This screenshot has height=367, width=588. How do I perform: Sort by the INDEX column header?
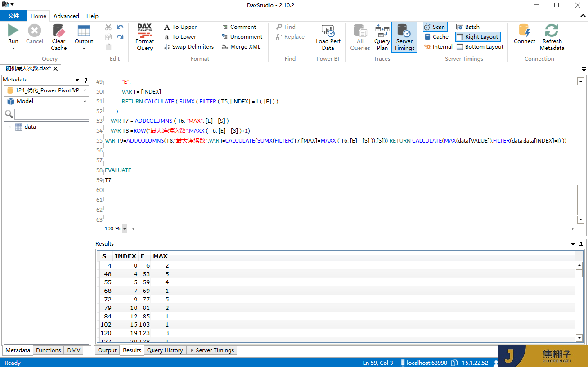pos(125,256)
